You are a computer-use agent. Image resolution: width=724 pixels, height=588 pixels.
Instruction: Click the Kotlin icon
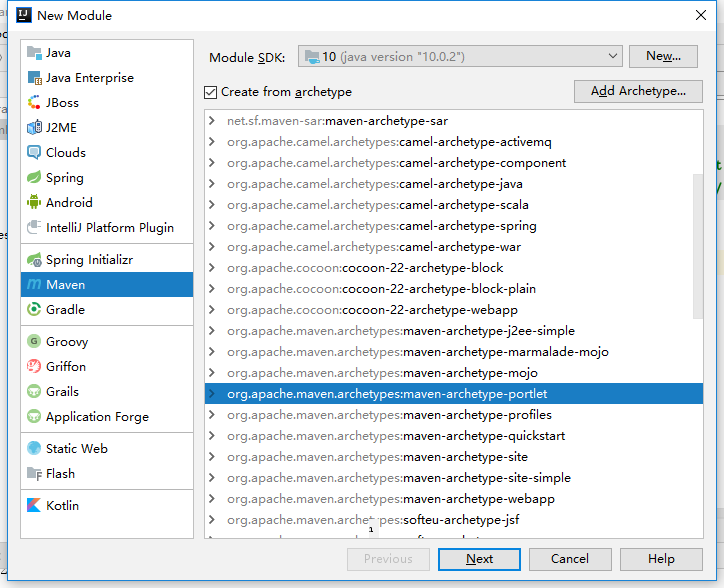35,506
